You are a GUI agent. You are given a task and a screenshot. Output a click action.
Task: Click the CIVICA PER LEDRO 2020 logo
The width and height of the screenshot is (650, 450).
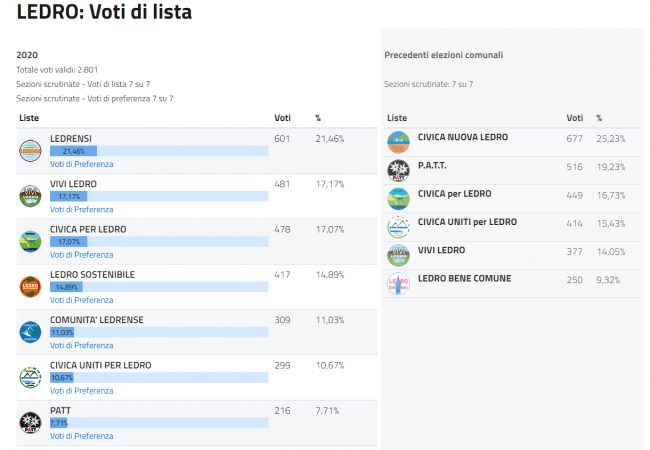(x=29, y=241)
